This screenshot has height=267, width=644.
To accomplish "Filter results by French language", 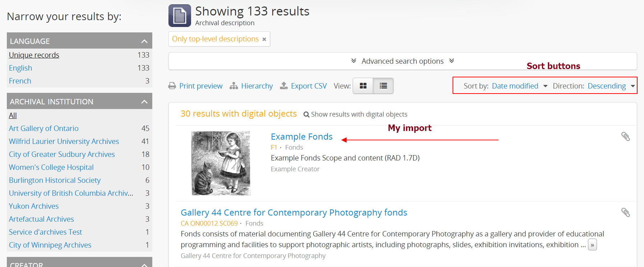I will click(x=20, y=81).
